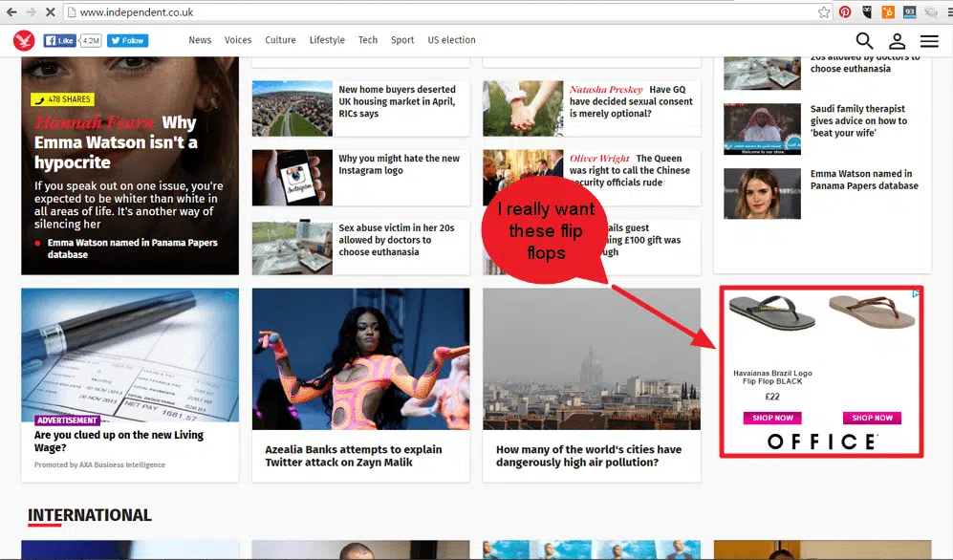
Task: Bookmark page with the star icon
Action: [824, 12]
